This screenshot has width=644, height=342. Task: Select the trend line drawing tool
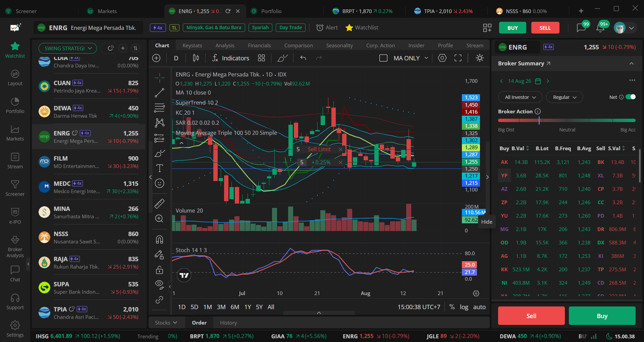(159, 93)
